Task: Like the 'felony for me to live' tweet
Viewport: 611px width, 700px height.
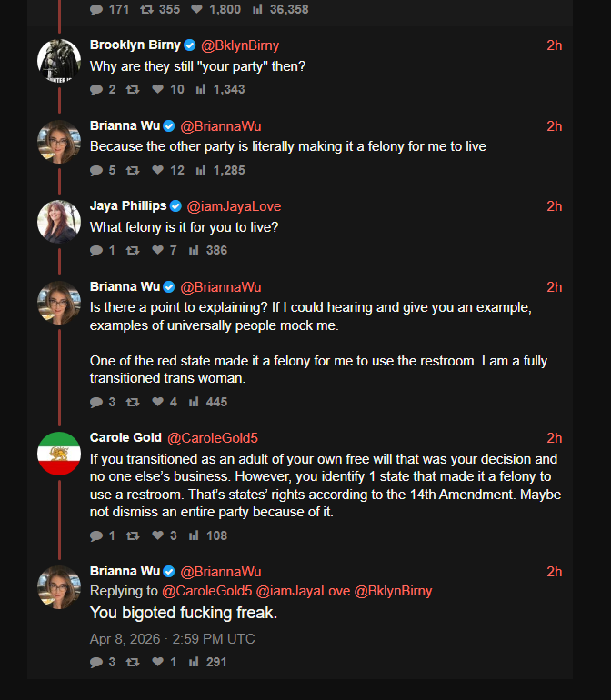Action: (x=157, y=170)
